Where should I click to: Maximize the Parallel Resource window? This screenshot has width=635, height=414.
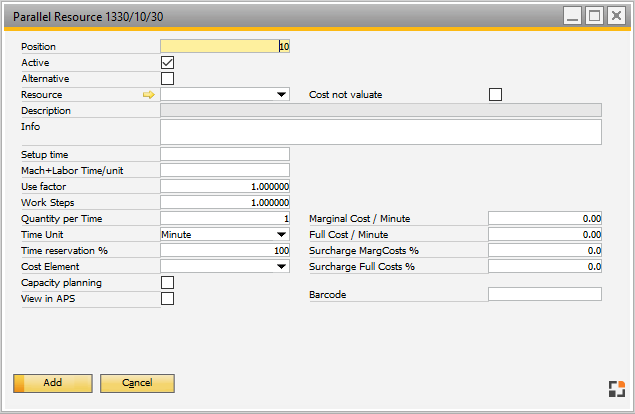[x=595, y=16]
